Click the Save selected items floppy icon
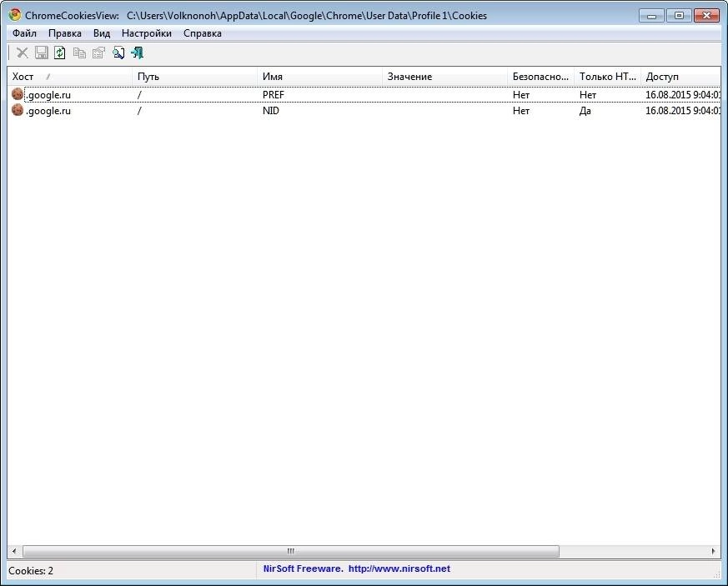 (x=42, y=53)
